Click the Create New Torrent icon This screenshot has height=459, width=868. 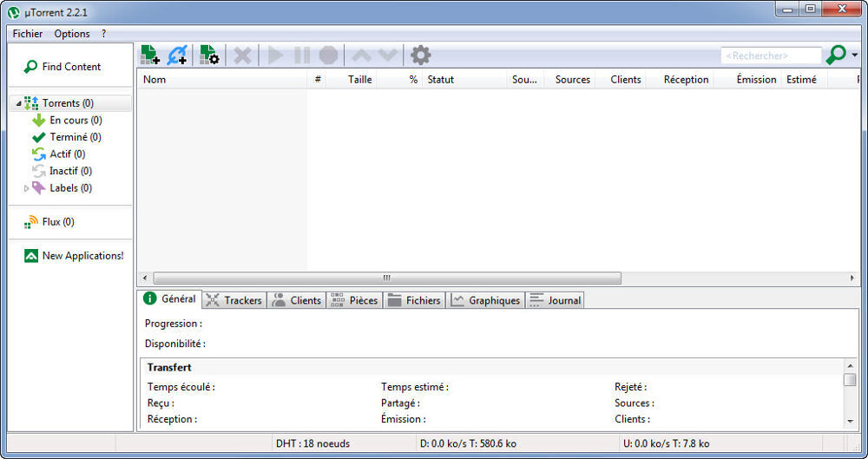[209, 55]
